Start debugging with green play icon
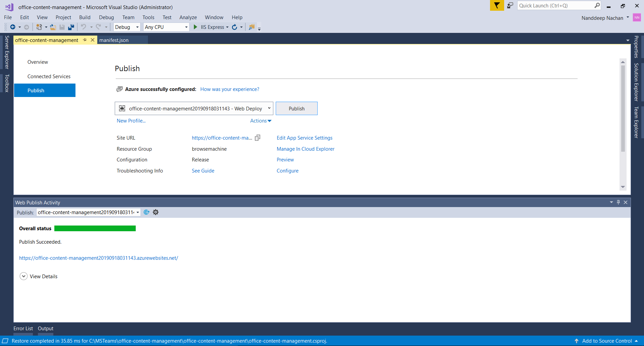 pos(196,27)
